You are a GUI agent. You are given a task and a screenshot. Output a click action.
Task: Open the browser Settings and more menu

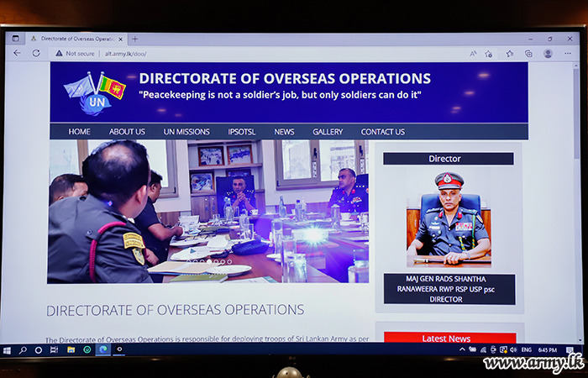(567, 54)
